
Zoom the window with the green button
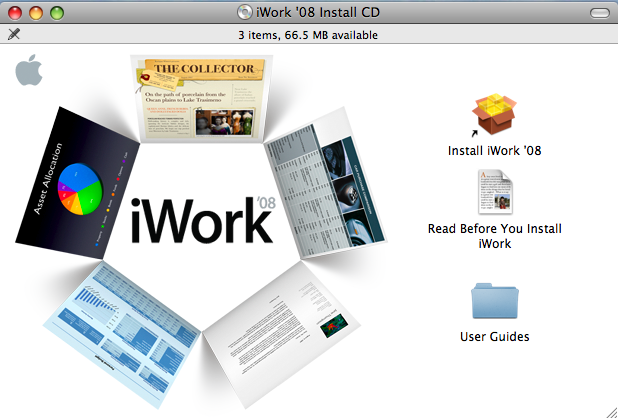[x=57, y=13]
